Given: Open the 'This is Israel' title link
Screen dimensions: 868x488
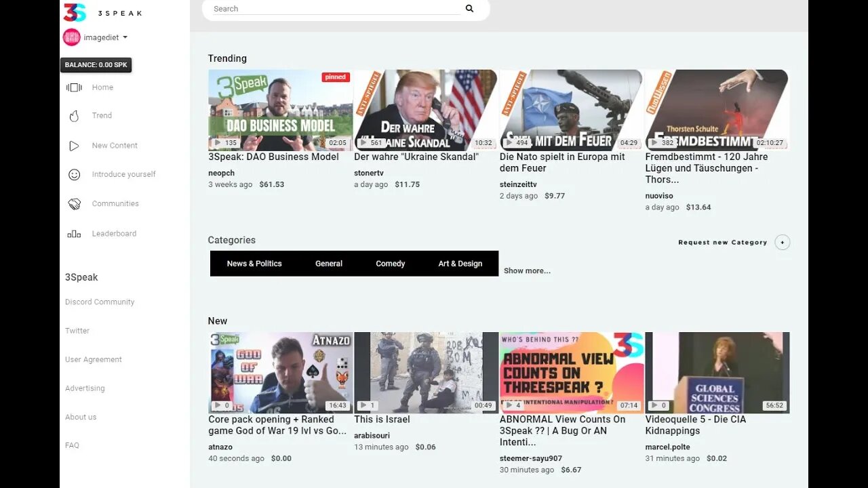Looking at the screenshot, I should tap(382, 420).
